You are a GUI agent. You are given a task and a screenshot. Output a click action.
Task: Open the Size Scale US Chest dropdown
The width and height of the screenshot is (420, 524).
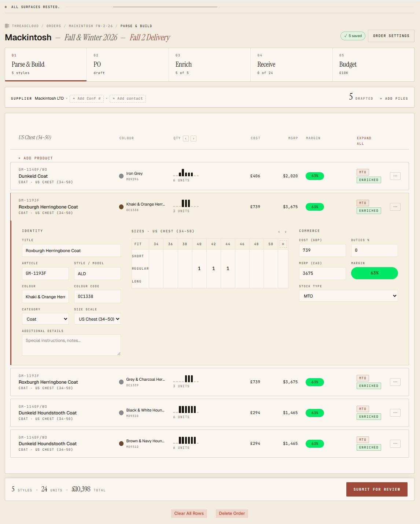coord(97,319)
